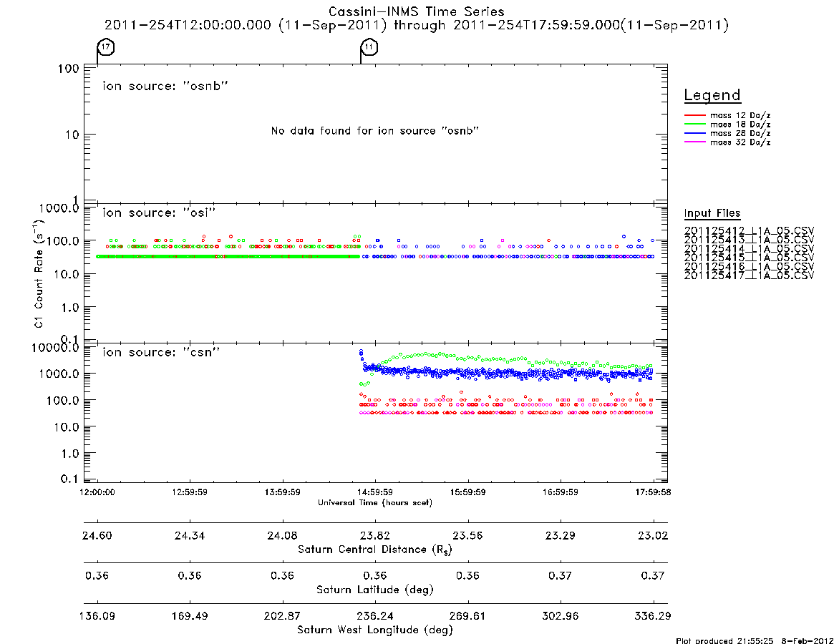This screenshot has height=644, width=834.
Task: Click the 269.61 longitude value
Action: pos(467,616)
